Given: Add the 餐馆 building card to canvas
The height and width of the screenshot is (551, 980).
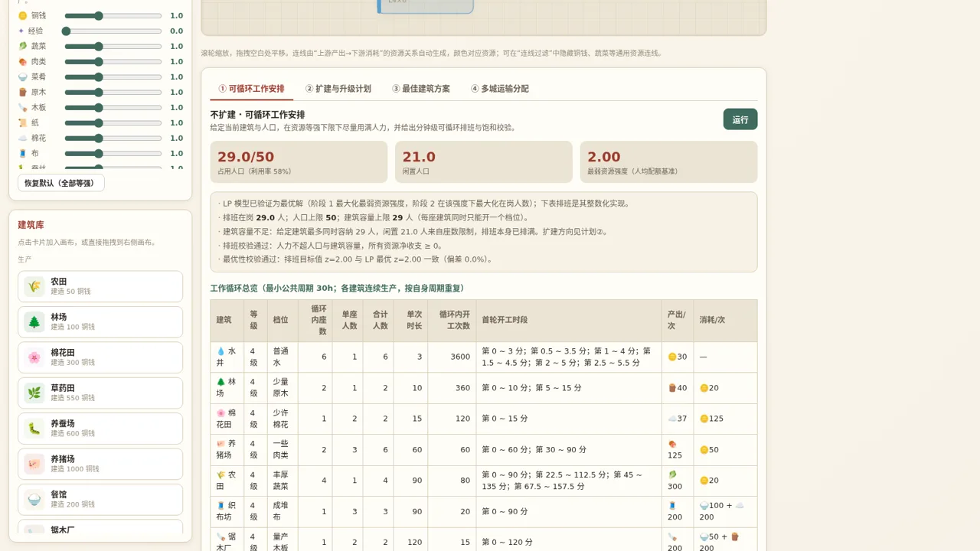Looking at the screenshot, I should tap(100, 500).
